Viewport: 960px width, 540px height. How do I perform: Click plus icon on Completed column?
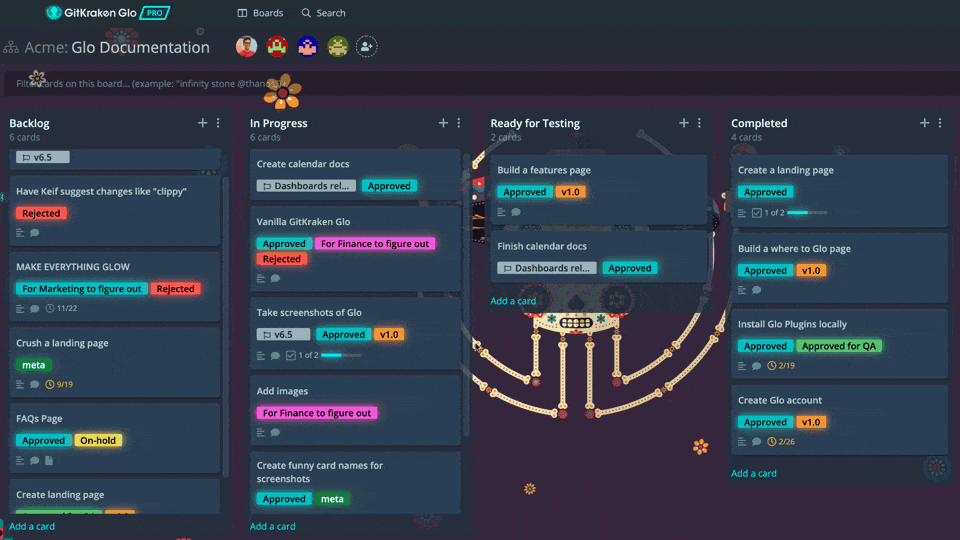tap(924, 123)
